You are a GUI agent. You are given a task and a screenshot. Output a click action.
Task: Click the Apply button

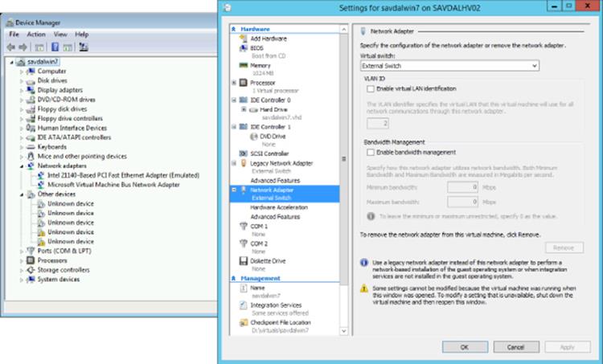568,347
